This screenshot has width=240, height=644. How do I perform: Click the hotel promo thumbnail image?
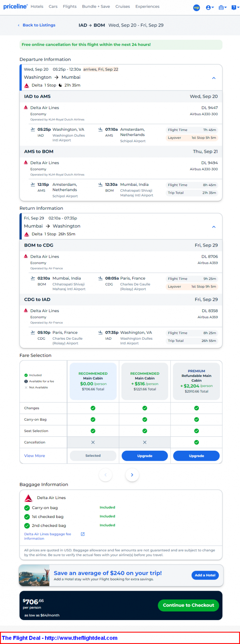[34, 575]
